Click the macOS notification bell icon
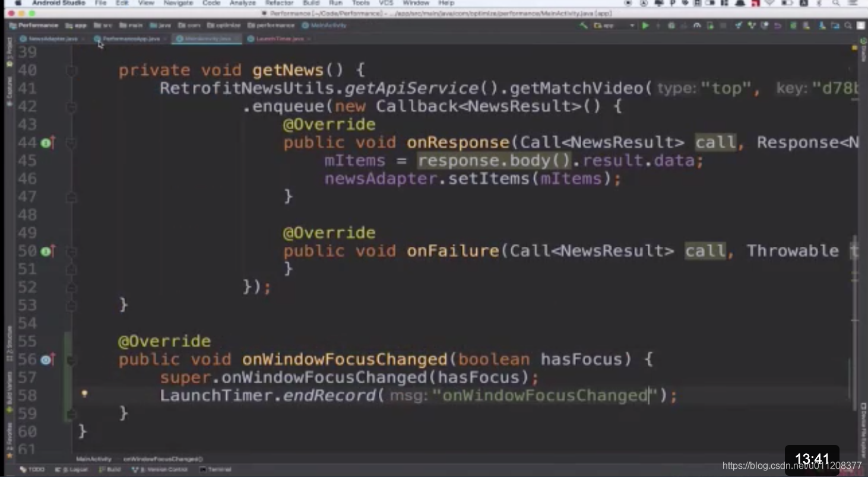This screenshot has height=477, width=868. (x=740, y=3)
